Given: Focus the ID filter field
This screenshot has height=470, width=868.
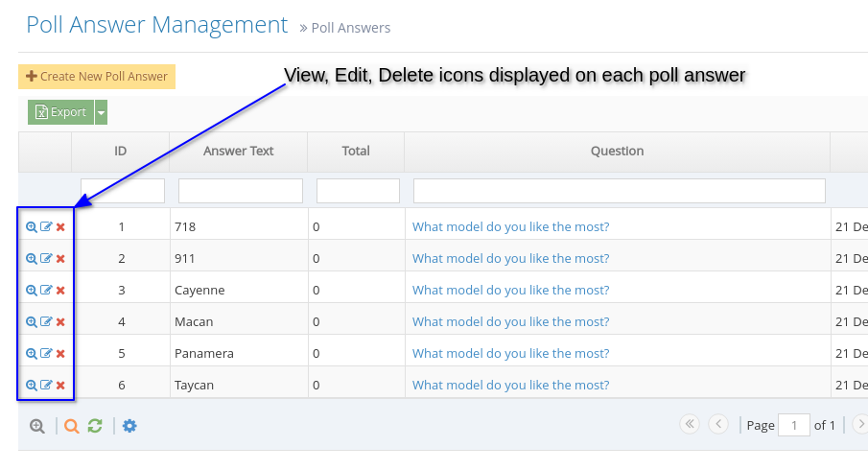Looking at the screenshot, I should [x=123, y=191].
